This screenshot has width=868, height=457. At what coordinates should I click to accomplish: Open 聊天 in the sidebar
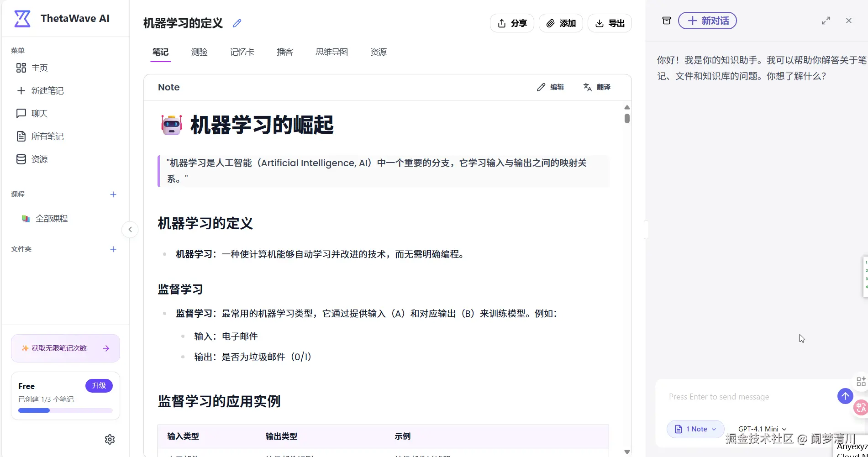point(32,114)
